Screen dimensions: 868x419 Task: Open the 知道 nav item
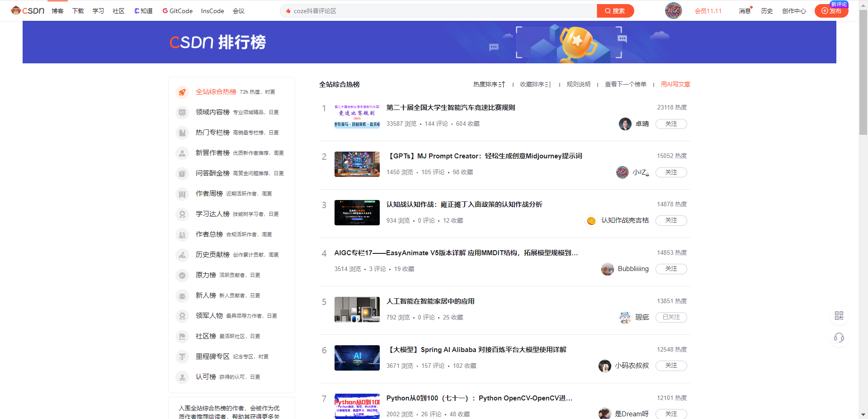(144, 11)
